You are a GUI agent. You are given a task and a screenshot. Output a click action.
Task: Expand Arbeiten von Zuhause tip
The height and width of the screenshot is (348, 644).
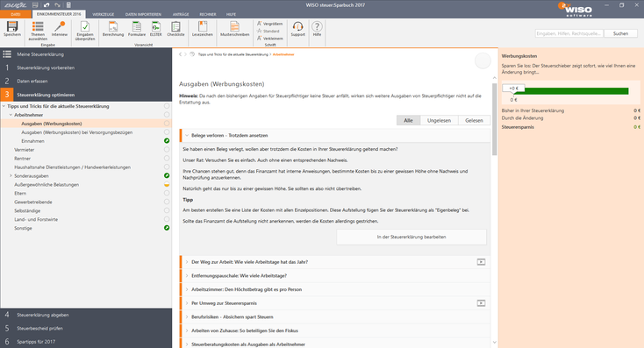pyautogui.click(x=187, y=330)
